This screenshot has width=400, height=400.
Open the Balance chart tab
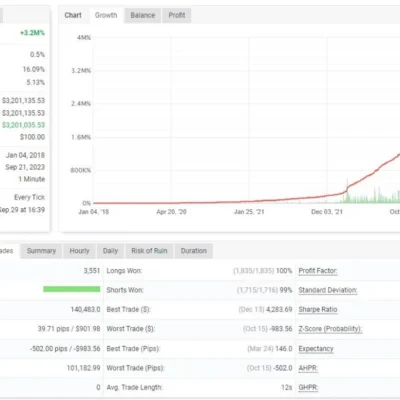[x=143, y=15]
